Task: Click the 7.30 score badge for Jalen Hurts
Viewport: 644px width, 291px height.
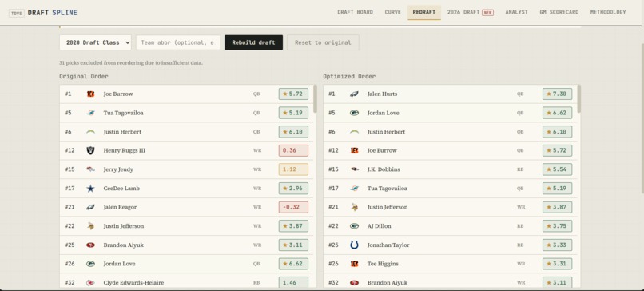Action: (557, 94)
